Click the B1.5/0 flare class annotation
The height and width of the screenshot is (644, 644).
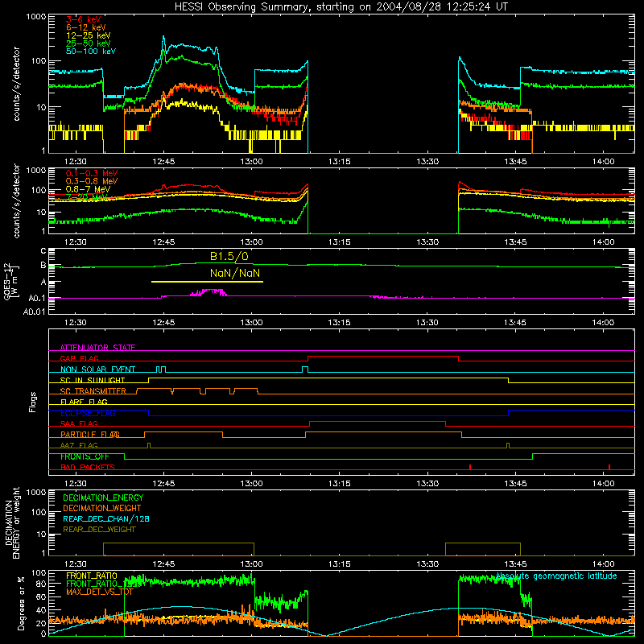(x=229, y=256)
